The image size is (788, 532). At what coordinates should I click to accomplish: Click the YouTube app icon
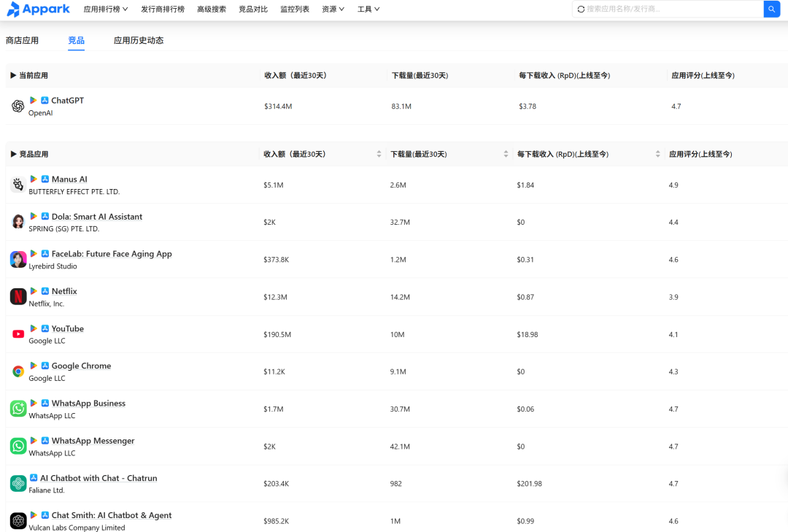[18, 334]
